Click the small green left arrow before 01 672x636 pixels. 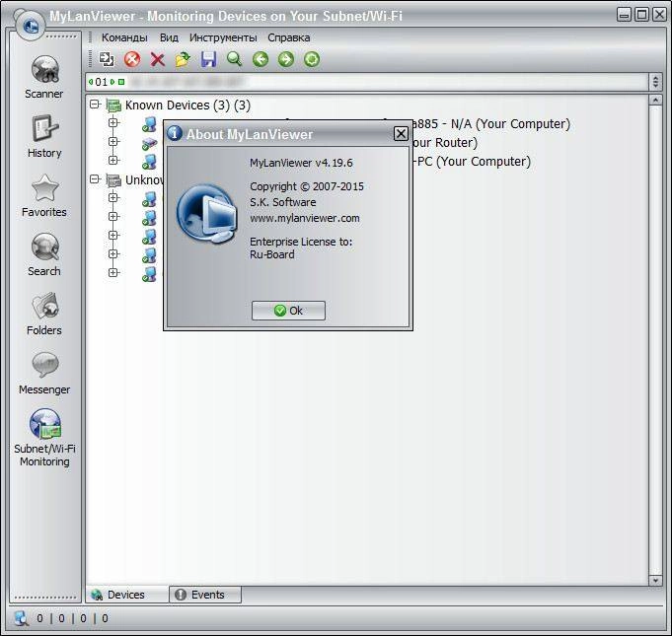91,82
